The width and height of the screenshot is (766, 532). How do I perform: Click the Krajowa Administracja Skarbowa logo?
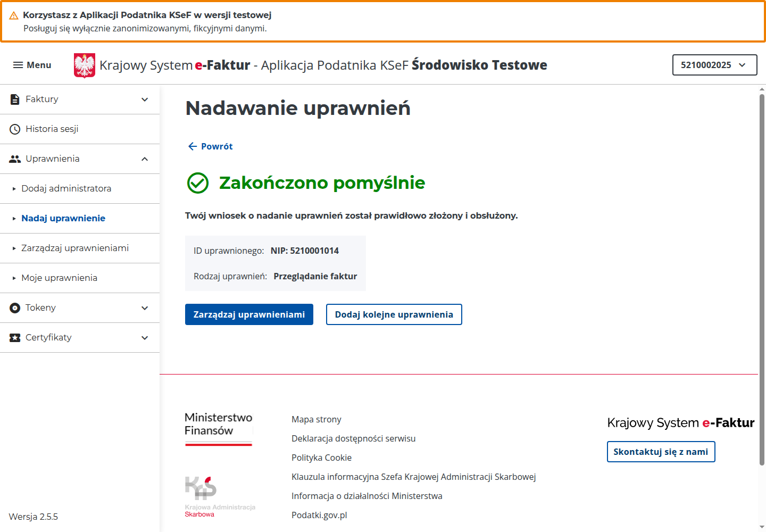pos(220,497)
